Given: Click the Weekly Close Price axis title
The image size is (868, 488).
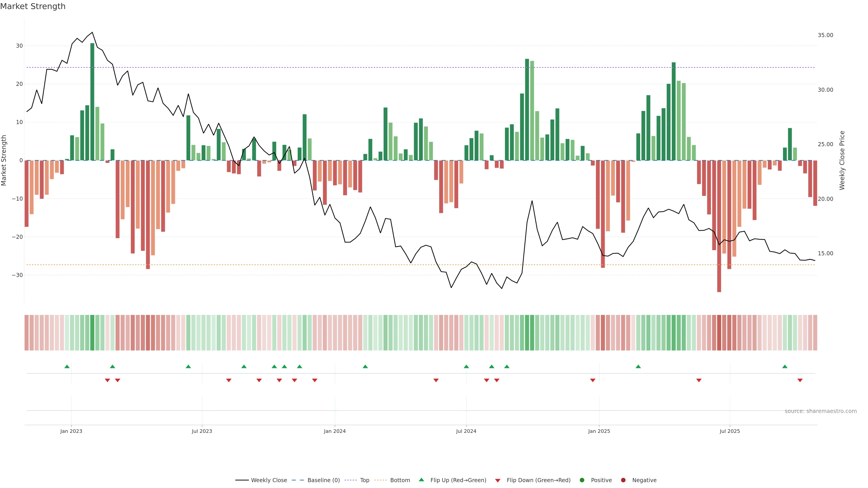Looking at the screenshot, I should pos(842,160).
